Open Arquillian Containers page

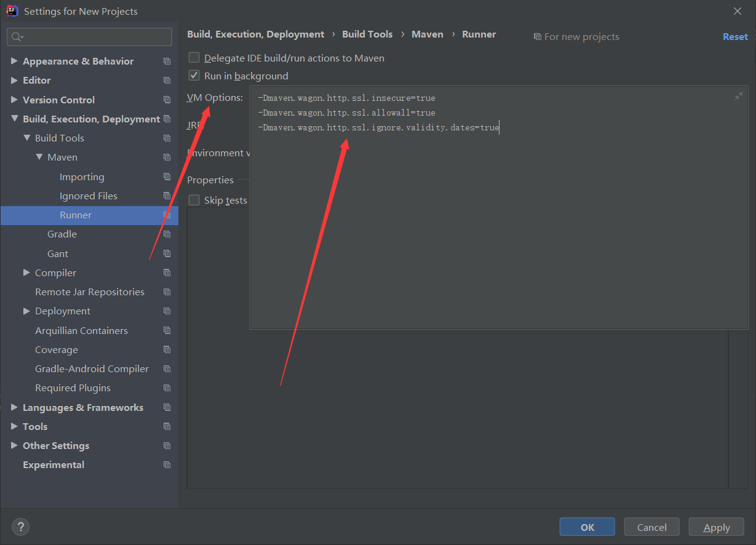tap(81, 330)
